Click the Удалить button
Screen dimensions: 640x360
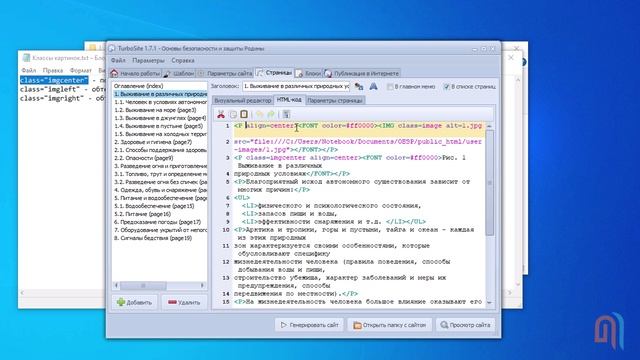coord(184,302)
